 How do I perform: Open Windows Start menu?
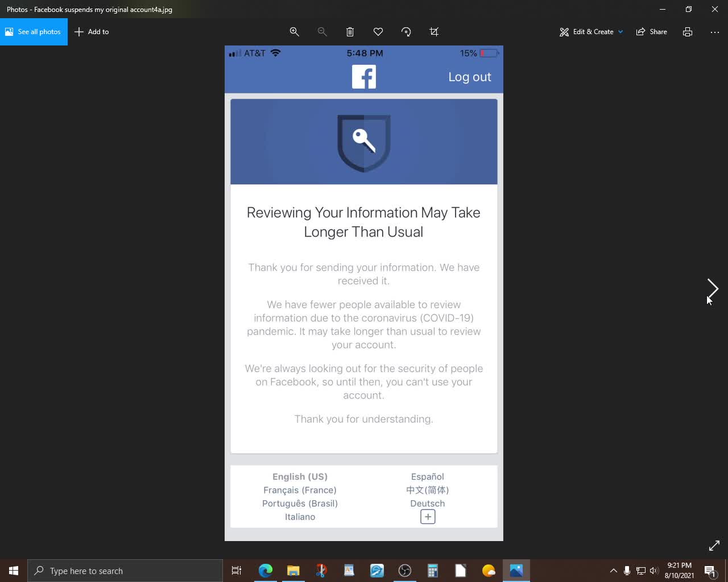tap(14, 571)
